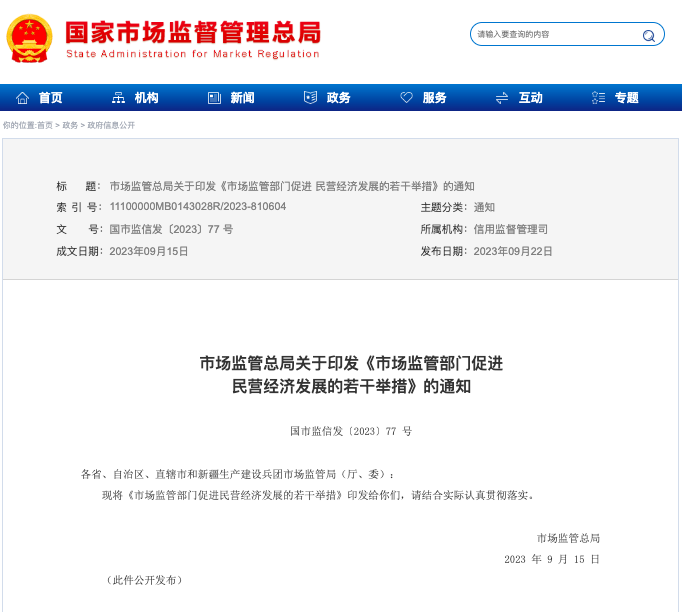Click the list icon beside 专题
This screenshot has width=682, height=612.
click(x=598, y=98)
